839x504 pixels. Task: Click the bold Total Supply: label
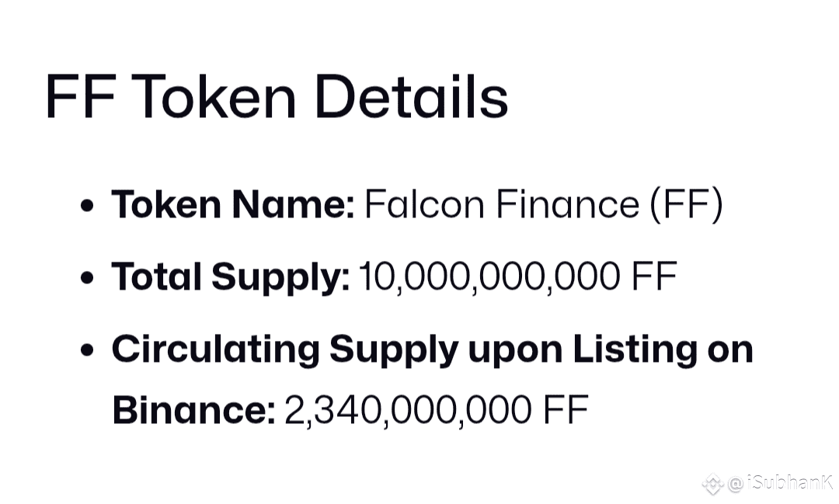click(231, 278)
